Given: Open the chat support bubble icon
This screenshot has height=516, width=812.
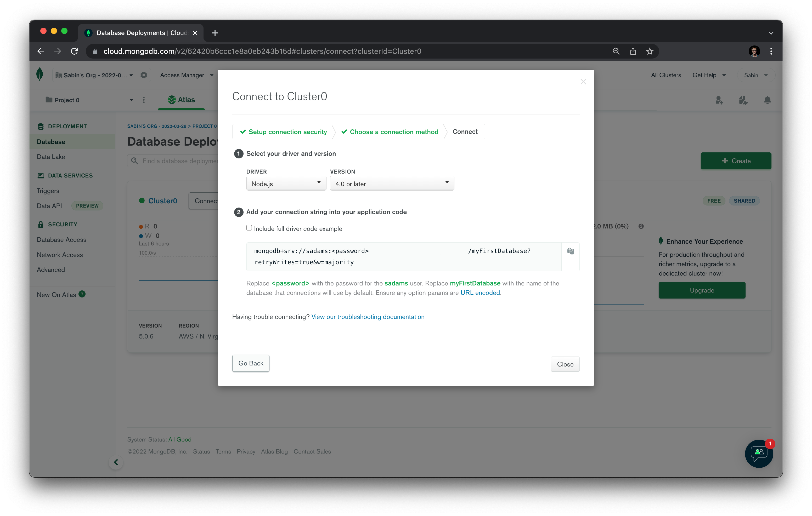Looking at the screenshot, I should (x=759, y=453).
